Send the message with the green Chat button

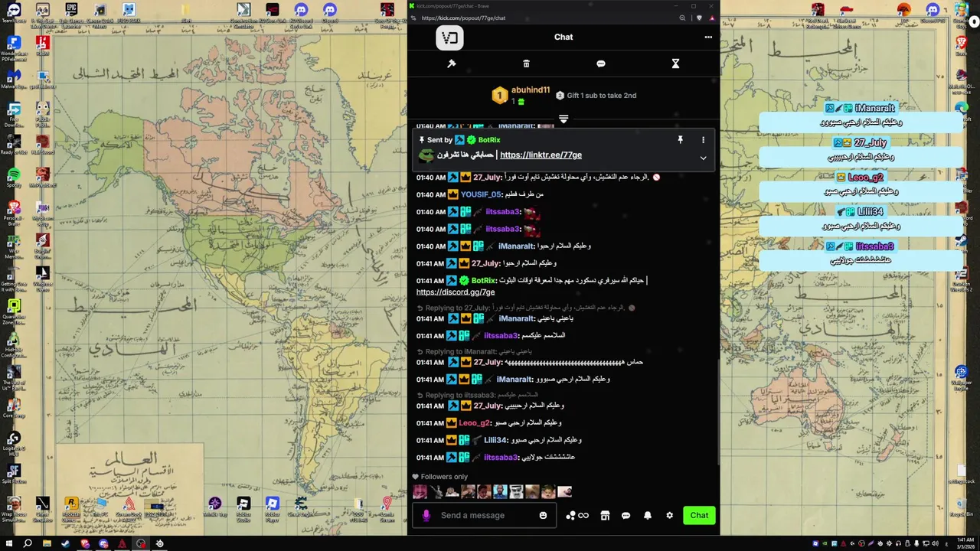coord(699,515)
